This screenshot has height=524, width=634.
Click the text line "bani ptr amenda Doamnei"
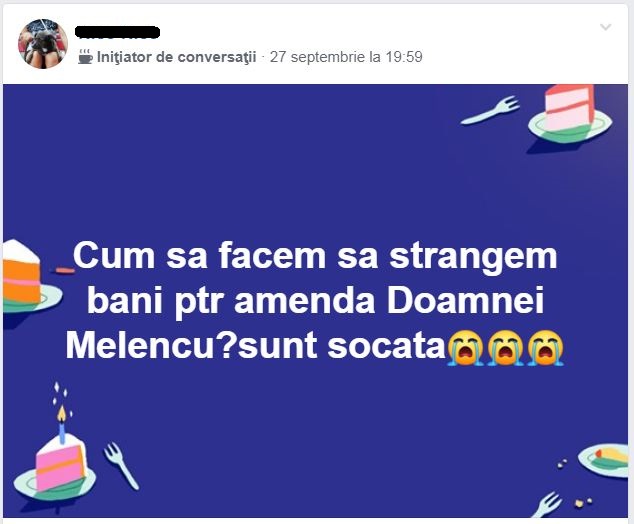[315, 300]
